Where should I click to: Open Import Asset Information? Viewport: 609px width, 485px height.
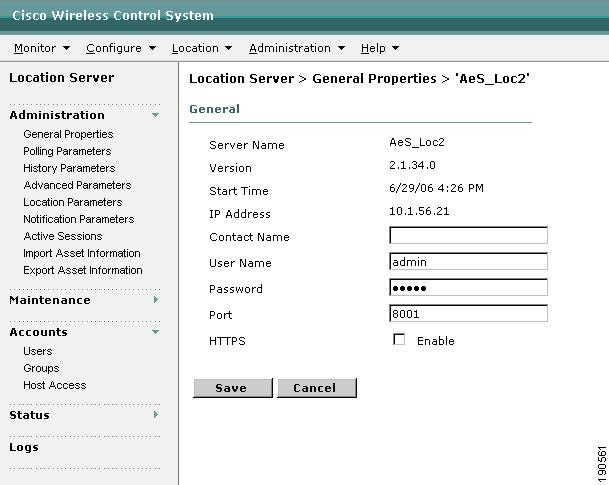[82, 254]
